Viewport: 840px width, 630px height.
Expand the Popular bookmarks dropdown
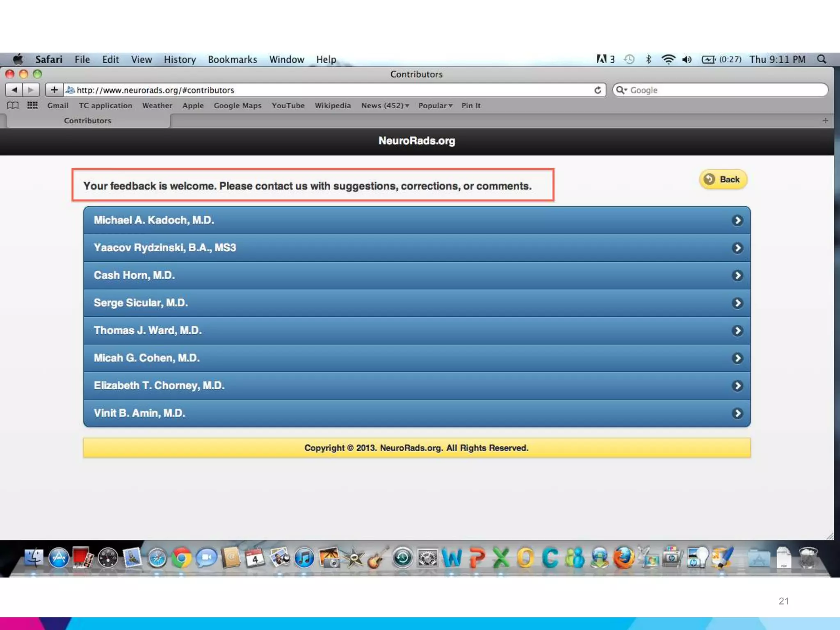point(435,105)
